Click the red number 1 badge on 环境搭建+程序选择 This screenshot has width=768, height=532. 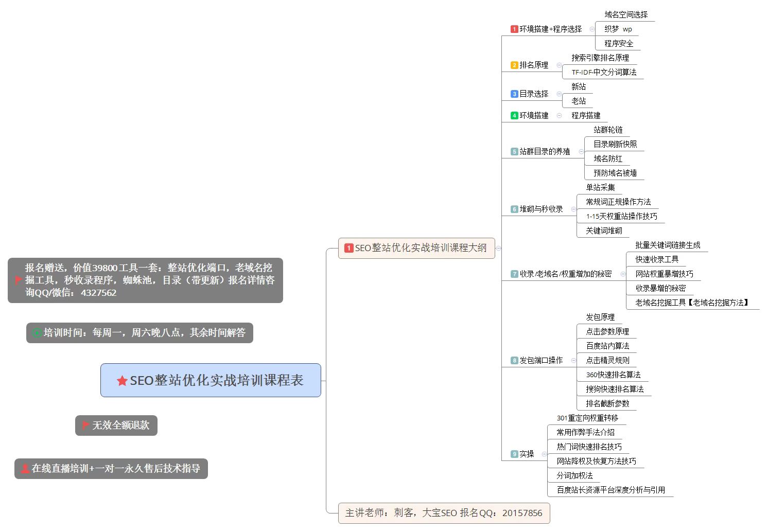(x=515, y=29)
